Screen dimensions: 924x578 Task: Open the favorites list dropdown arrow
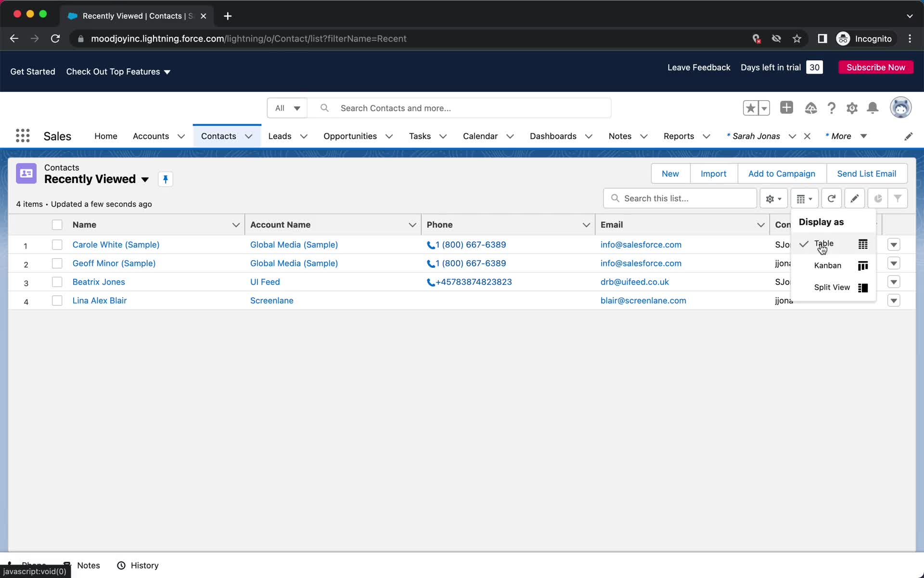(764, 108)
